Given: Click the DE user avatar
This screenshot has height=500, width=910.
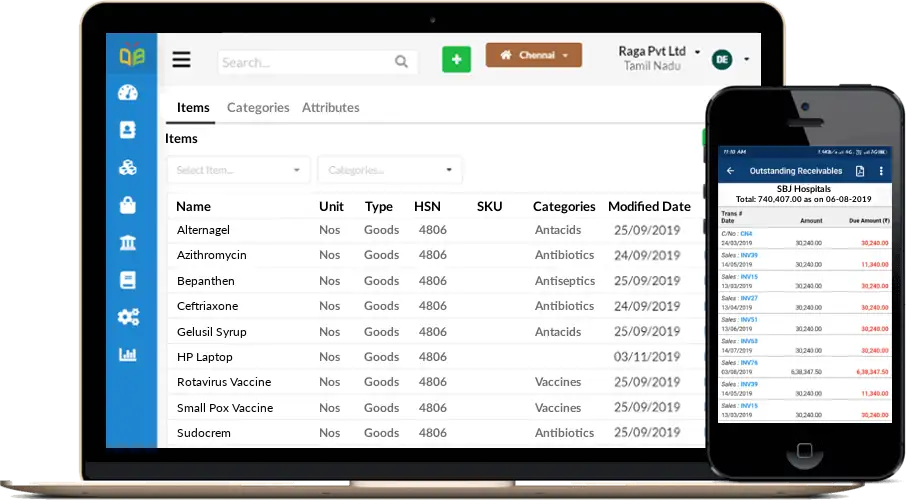Looking at the screenshot, I should [x=722, y=59].
